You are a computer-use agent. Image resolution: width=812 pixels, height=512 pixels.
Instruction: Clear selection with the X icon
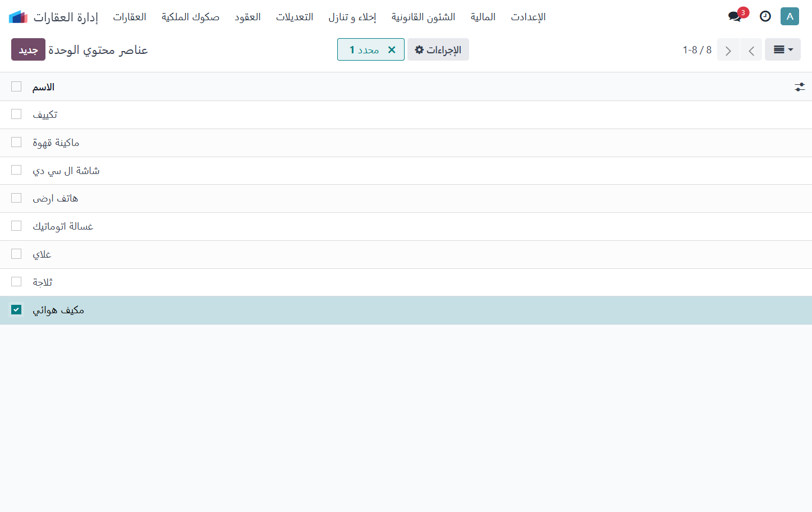[392, 49]
